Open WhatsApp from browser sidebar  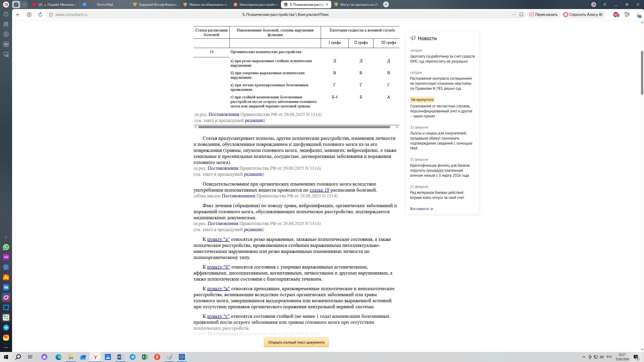pos(6,247)
